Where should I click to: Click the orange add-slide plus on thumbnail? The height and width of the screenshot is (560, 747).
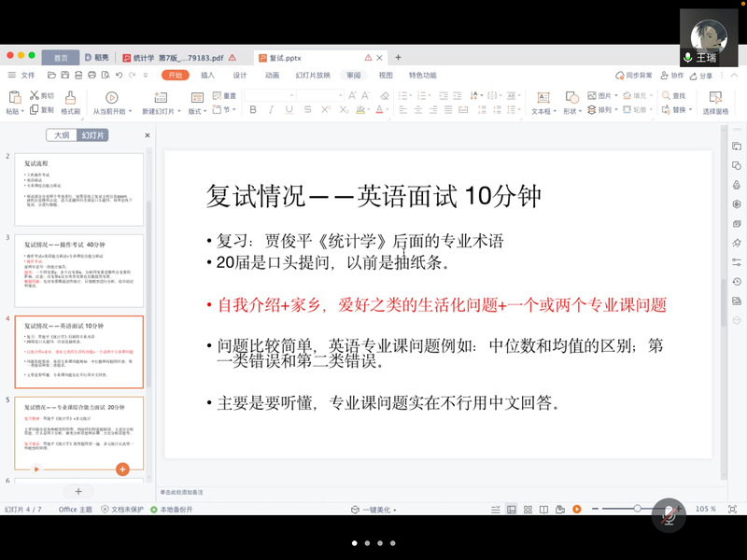pos(122,469)
